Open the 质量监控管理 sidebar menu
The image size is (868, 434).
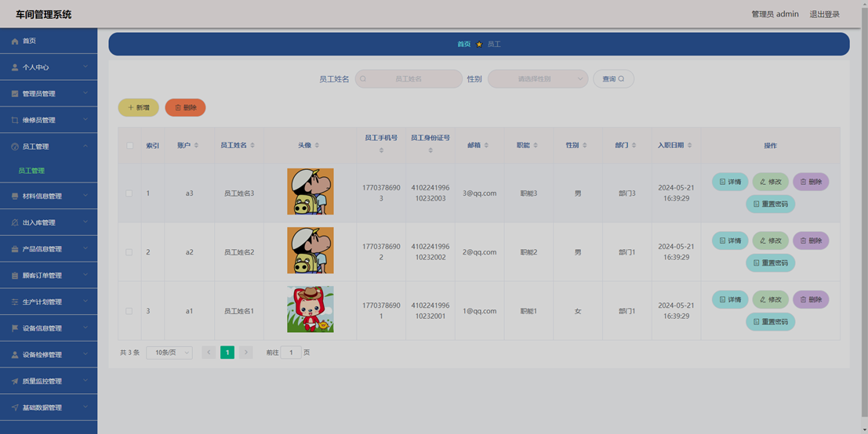pos(49,382)
